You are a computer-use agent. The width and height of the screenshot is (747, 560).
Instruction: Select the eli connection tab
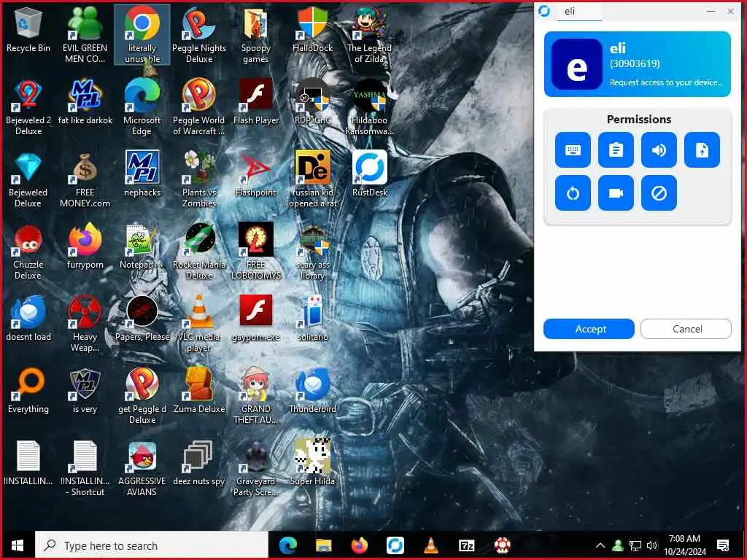coord(579,12)
